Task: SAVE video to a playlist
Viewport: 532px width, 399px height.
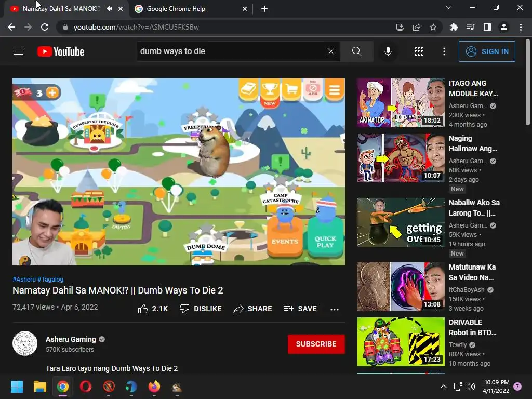Action: 300,309
